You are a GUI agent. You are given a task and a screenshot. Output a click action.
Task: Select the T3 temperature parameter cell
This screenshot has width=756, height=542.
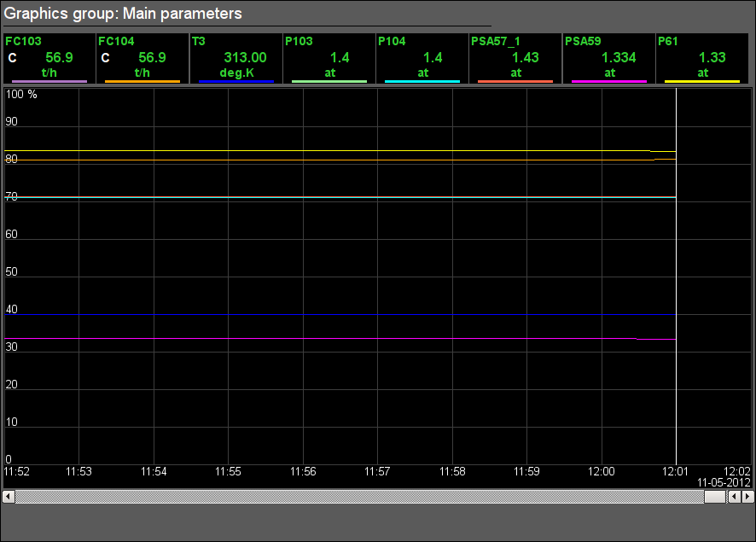[236, 58]
